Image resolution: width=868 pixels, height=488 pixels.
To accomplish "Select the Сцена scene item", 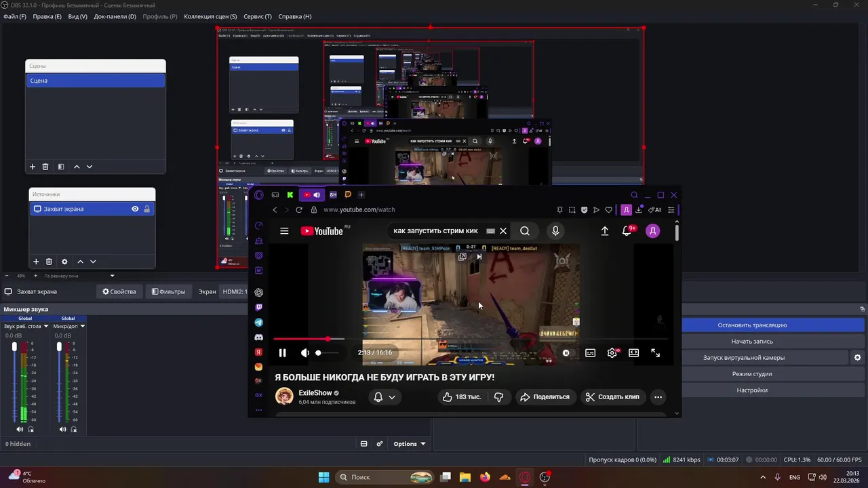I will (x=96, y=81).
